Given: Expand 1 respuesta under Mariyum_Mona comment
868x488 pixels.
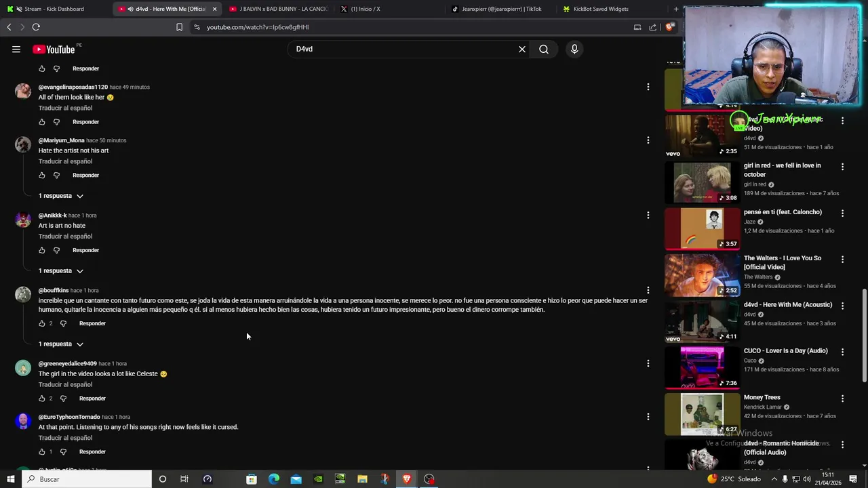Looking at the screenshot, I should pyautogui.click(x=60, y=196).
